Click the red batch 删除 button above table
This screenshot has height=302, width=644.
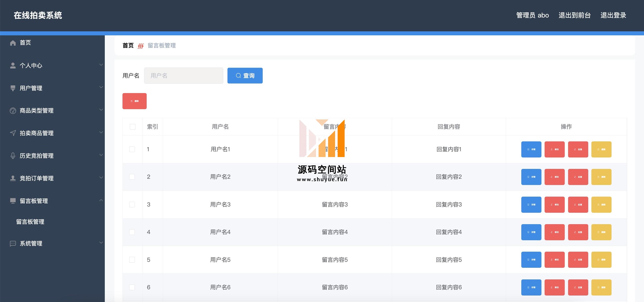(135, 101)
